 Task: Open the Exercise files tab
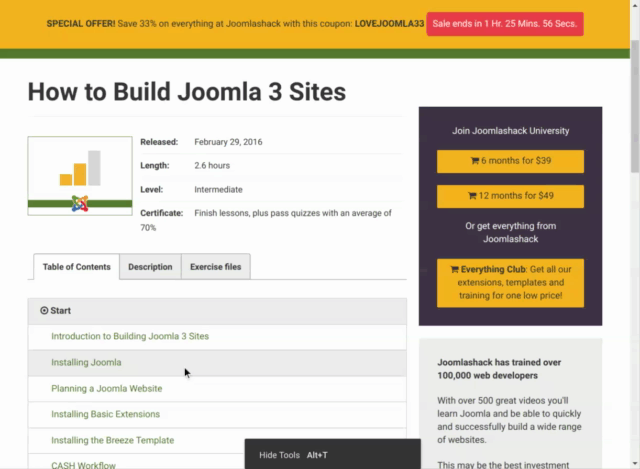coord(216,267)
